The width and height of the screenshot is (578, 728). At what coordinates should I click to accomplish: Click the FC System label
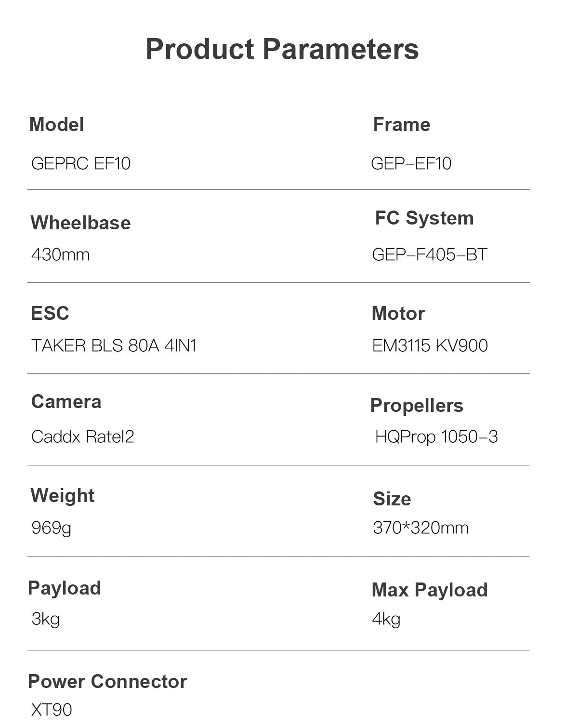tap(424, 218)
